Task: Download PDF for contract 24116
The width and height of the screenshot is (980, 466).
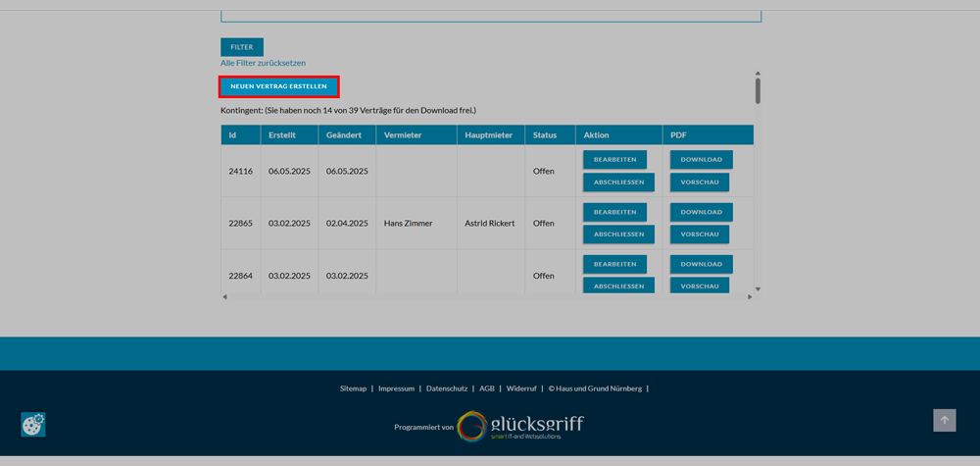Action: (701, 159)
